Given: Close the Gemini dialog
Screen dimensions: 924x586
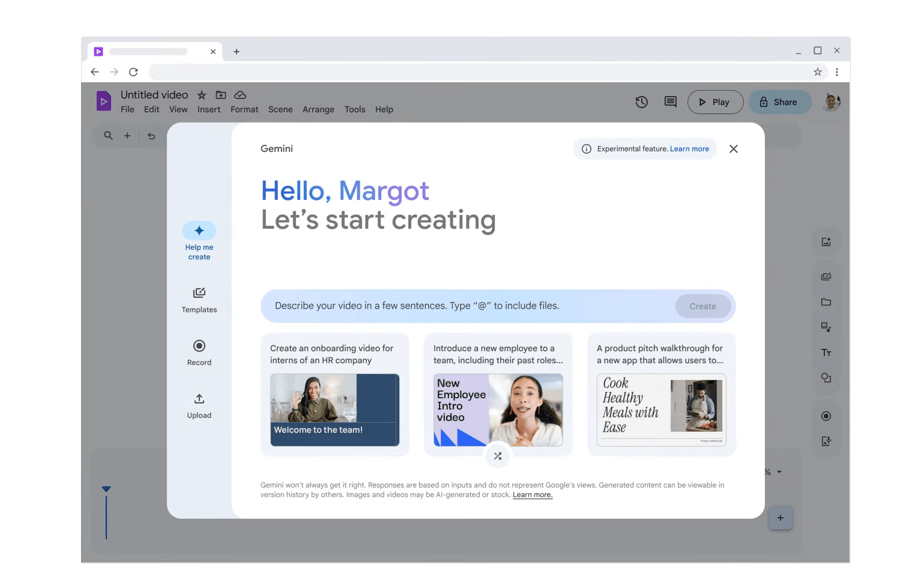Looking at the screenshot, I should (734, 149).
